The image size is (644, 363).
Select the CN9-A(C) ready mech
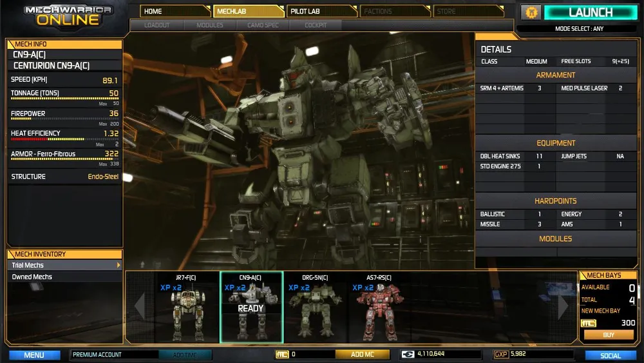coord(251,307)
